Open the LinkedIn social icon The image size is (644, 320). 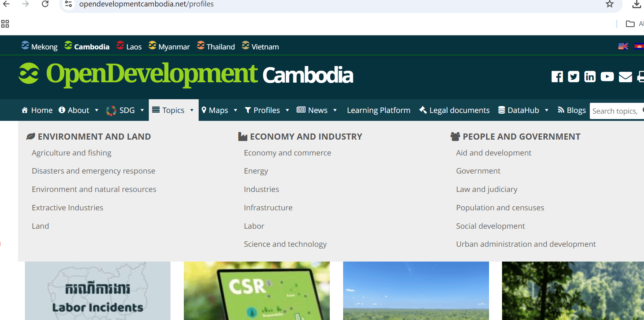(590, 77)
